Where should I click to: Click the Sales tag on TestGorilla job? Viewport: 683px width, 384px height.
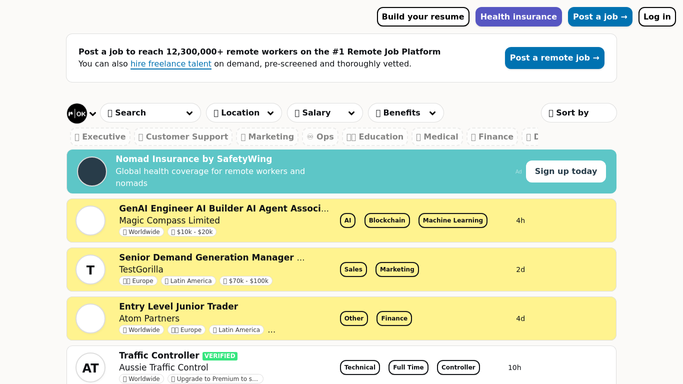click(x=353, y=269)
